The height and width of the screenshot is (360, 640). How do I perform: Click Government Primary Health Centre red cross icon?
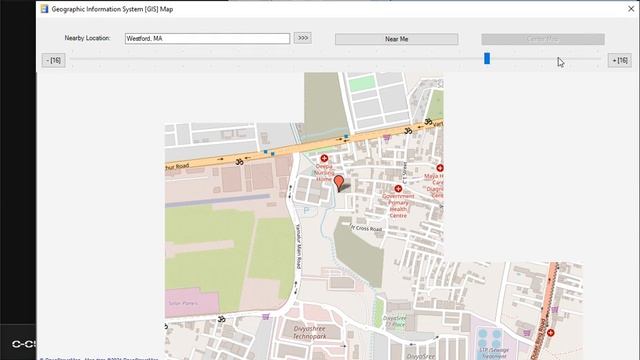(x=398, y=189)
